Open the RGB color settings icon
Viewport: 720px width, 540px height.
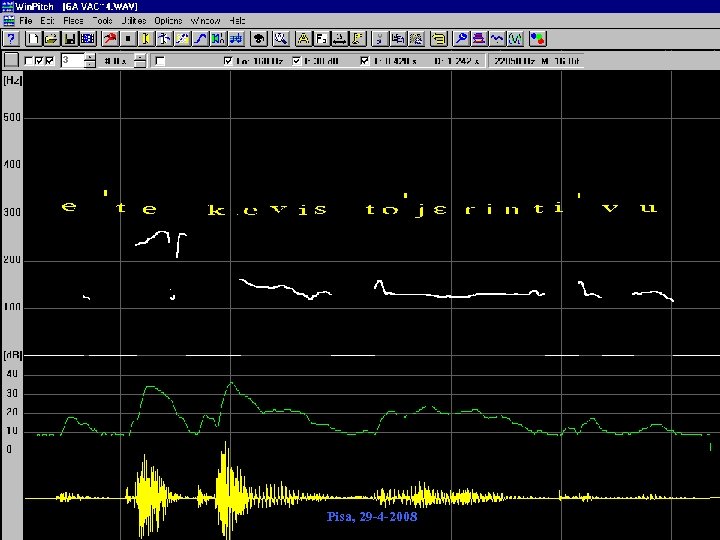coord(538,39)
